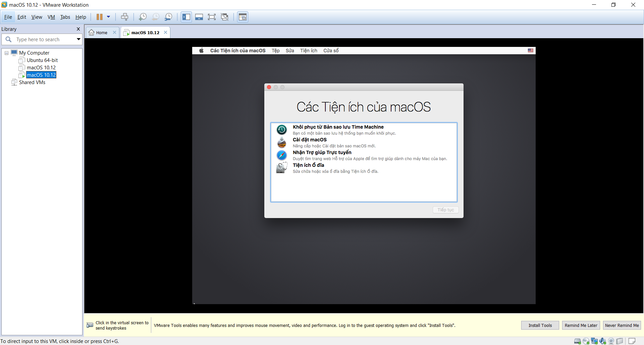Toggle the thumbnail bar view
This screenshot has width=644, height=345.
click(x=199, y=17)
